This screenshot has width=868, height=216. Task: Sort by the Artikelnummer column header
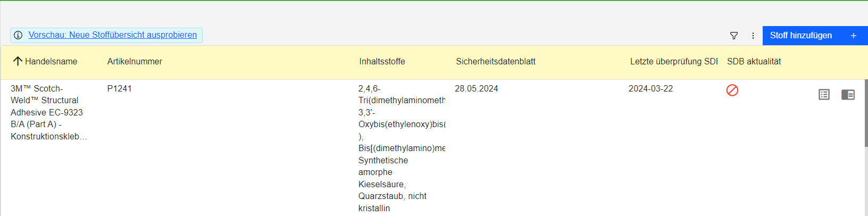(135, 62)
